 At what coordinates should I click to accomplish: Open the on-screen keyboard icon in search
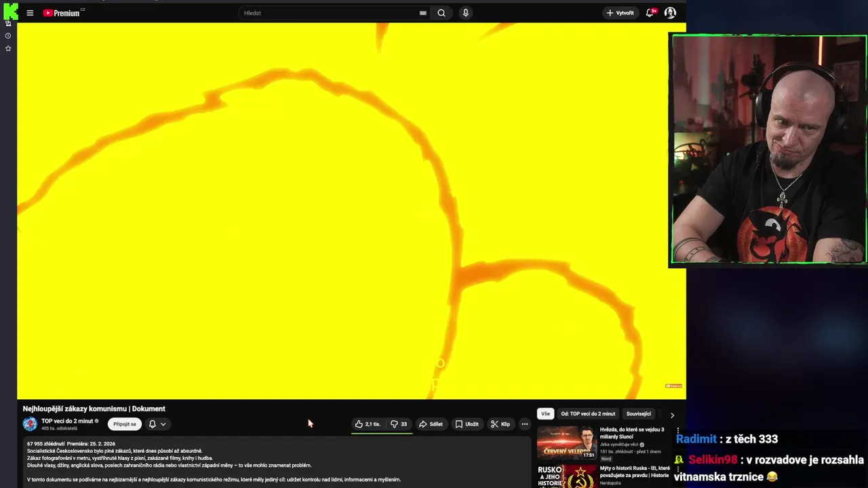(423, 13)
